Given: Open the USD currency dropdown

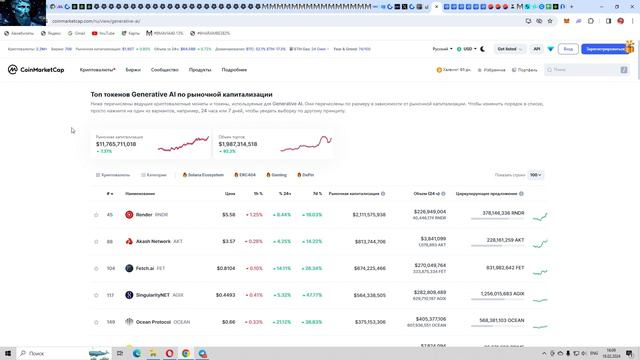Looking at the screenshot, I should coord(467,49).
